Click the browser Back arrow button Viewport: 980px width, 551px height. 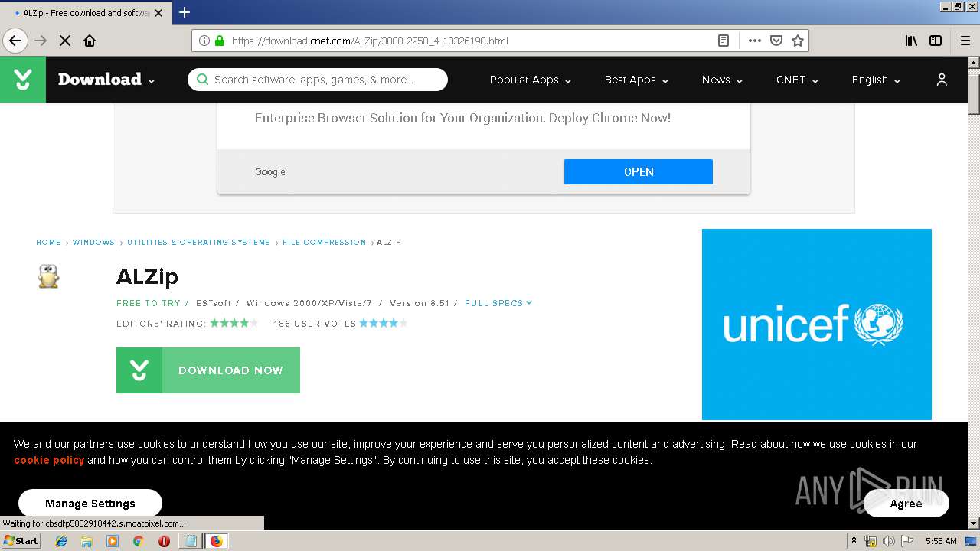click(x=15, y=41)
